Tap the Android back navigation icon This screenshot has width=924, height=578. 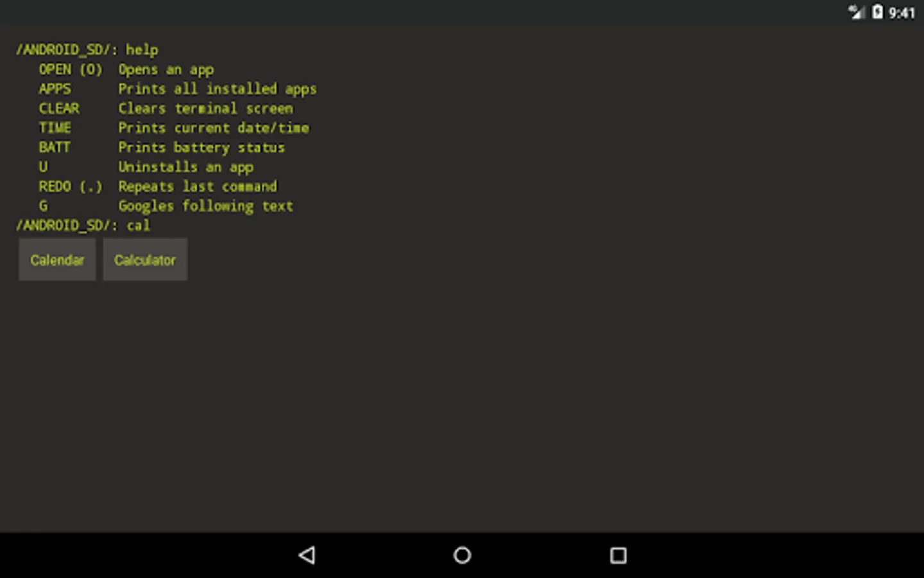tap(307, 555)
